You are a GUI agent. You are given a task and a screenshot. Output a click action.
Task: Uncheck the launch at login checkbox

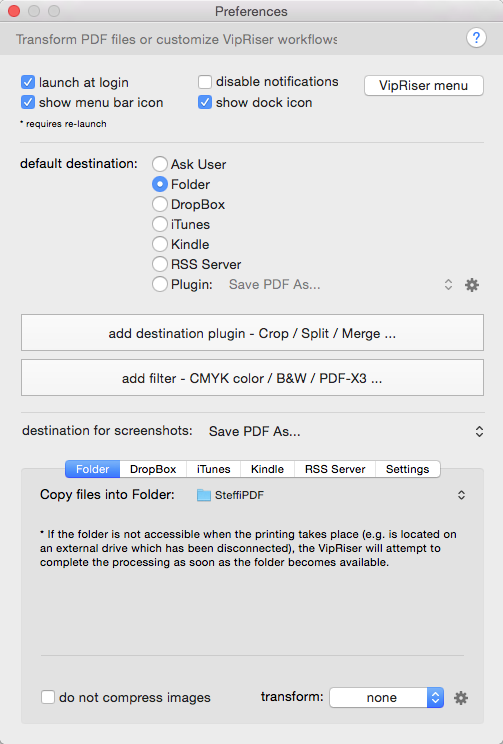(28, 82)
